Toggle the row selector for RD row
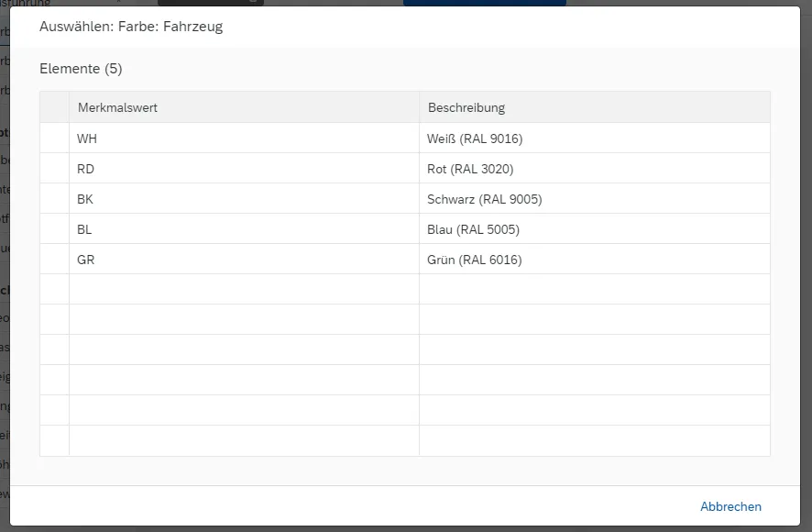812x532 pixels. coord(54,169)
